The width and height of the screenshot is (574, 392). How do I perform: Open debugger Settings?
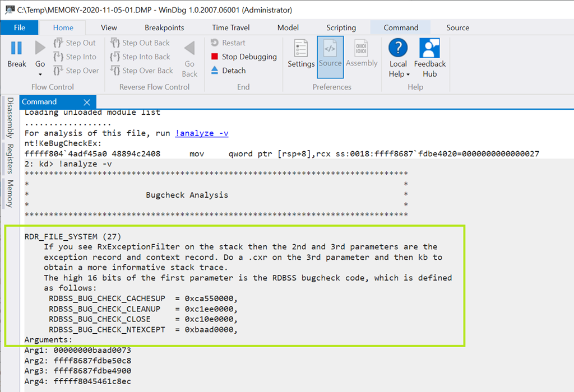click(x=301, y=54)
